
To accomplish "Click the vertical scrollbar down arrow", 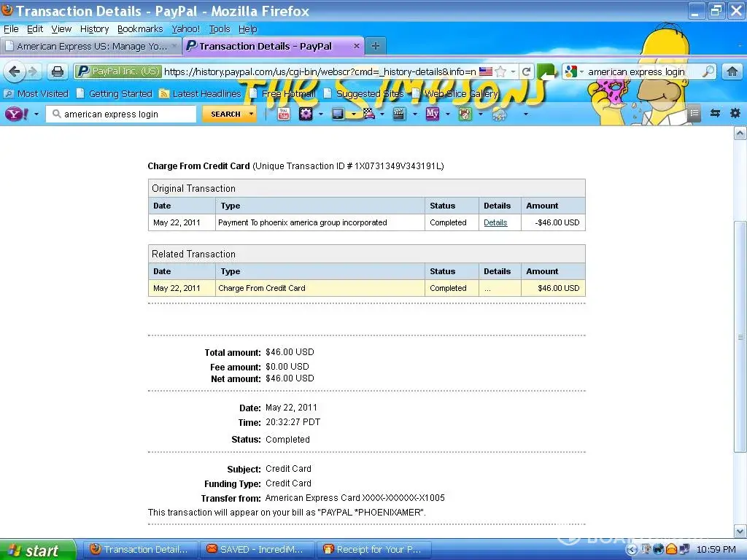I will coord(740,531).
